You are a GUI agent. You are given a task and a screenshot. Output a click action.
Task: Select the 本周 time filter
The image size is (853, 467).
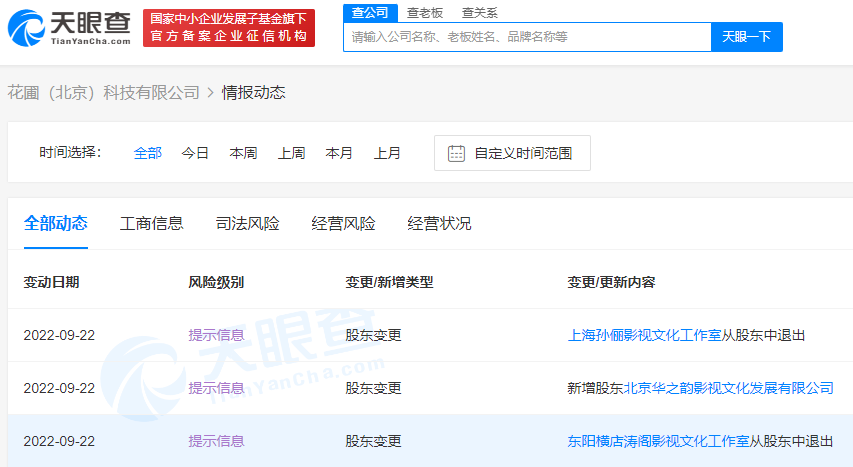click(x=243, y=153)
